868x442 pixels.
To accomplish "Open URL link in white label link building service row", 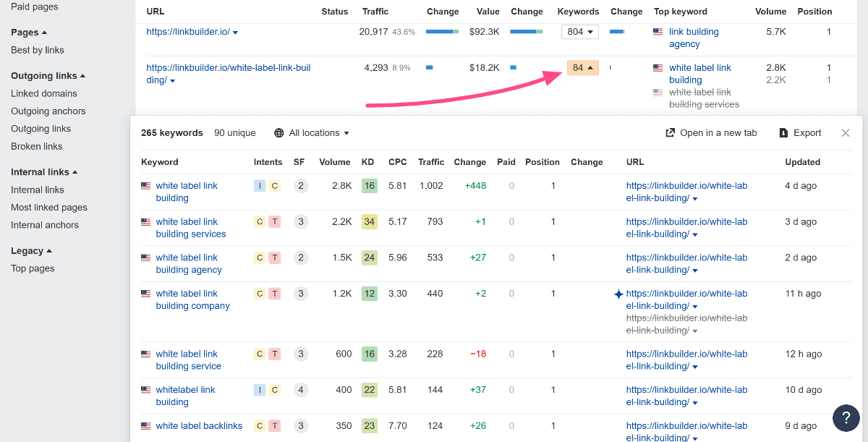I will [x=687, y=360].
